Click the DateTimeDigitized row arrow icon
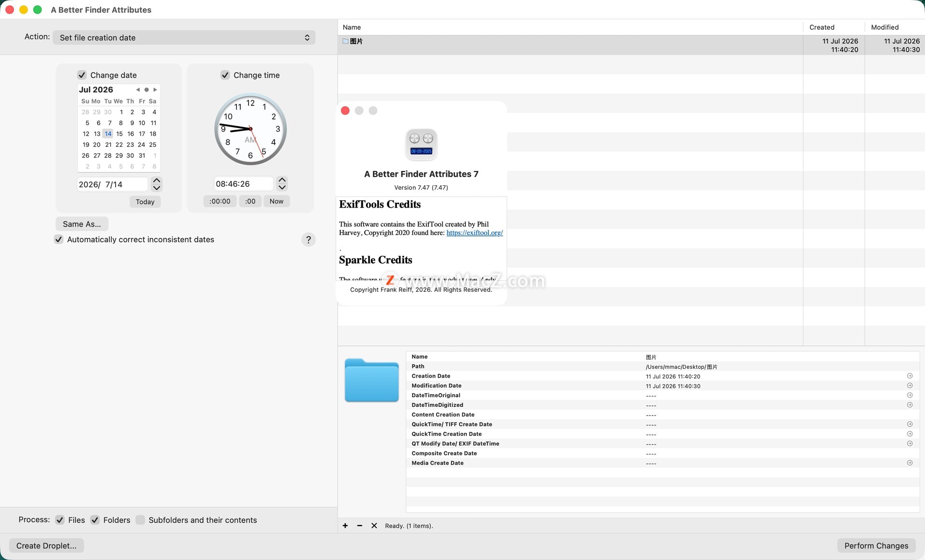This screenshot has height=560, width=925. pyautogui.click(x=910, y=405)
